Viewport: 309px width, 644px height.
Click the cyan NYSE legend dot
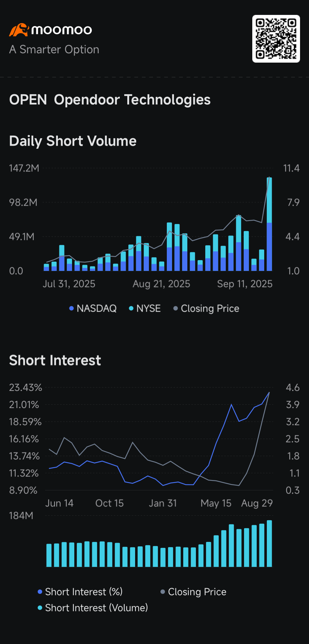point(131,309)
